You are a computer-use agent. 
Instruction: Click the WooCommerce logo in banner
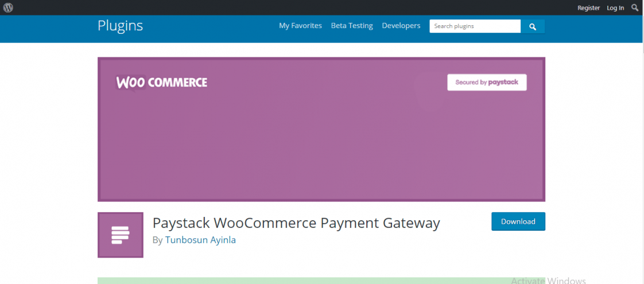point(161,83)
